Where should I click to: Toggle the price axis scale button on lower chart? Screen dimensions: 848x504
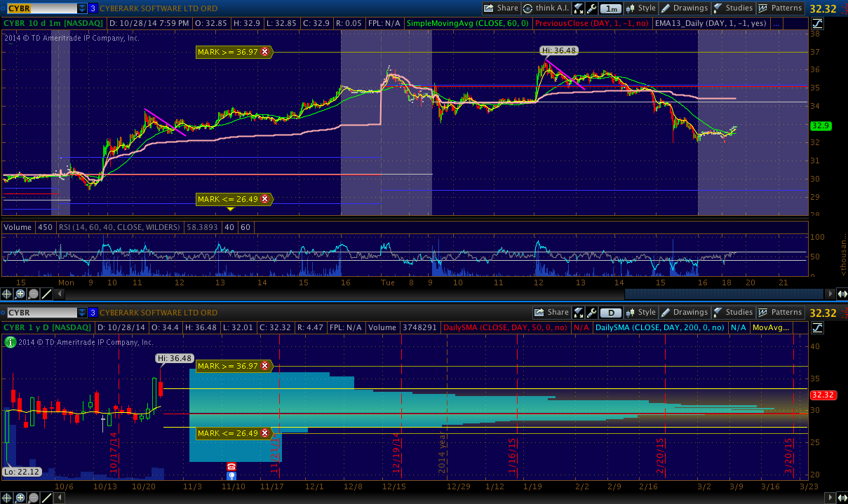818,327
